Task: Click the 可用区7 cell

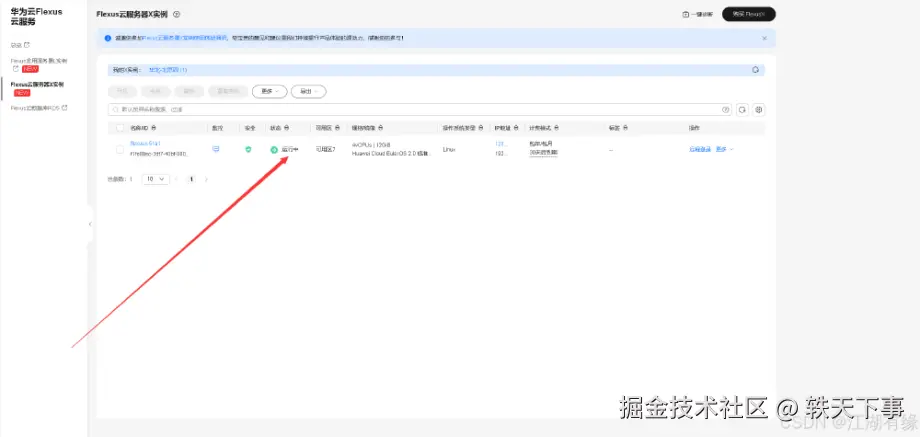Action: click(326, 150)
